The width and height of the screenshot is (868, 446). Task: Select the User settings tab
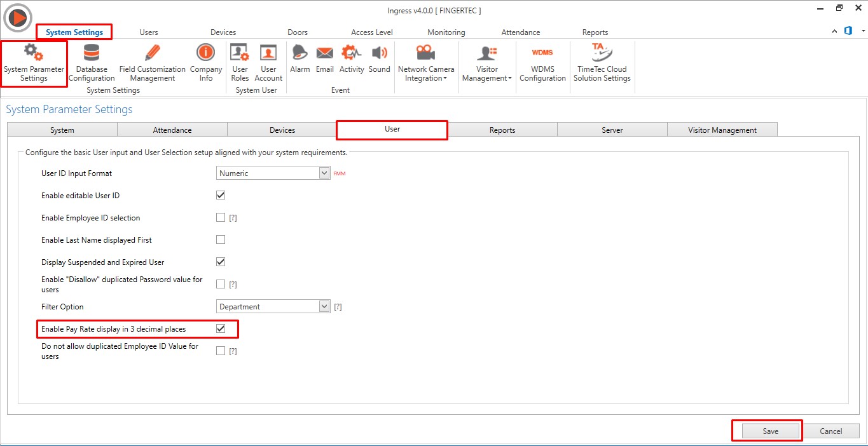coord(392,129)
